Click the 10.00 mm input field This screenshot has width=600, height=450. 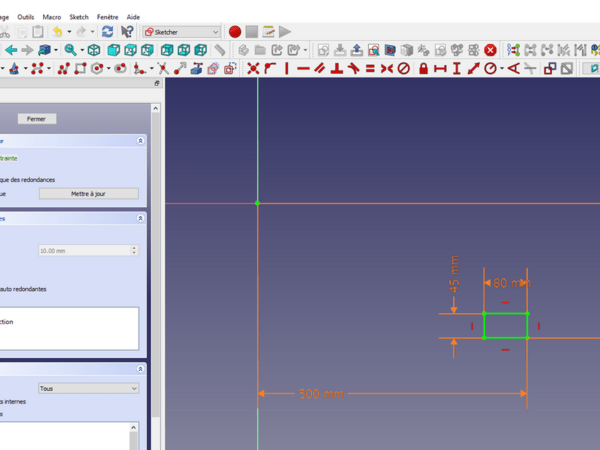pos(82,250)
